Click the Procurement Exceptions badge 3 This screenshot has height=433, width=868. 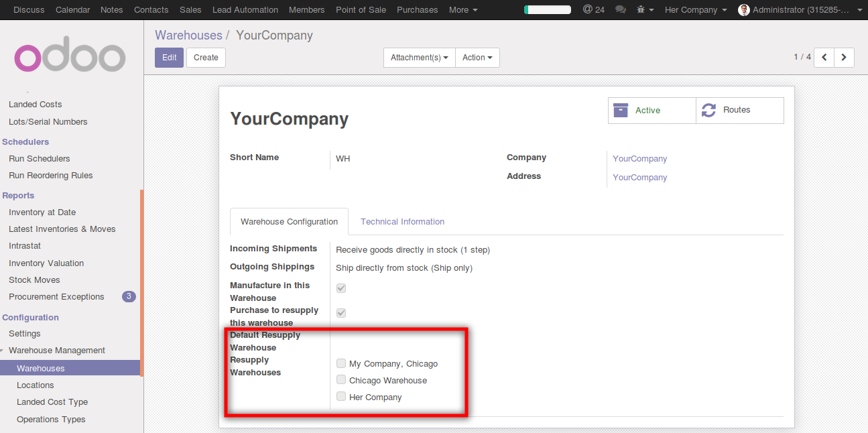(129, 296)
